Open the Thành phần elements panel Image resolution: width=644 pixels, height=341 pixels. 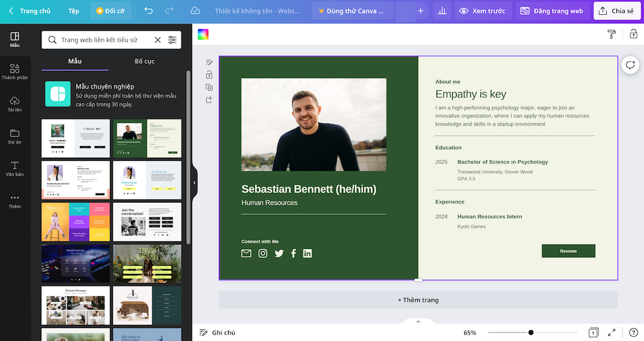(x=15, y=71)
